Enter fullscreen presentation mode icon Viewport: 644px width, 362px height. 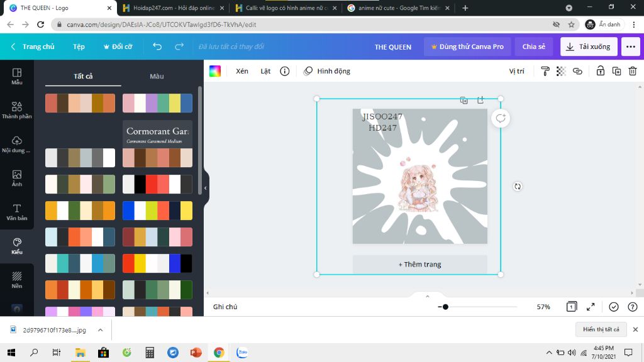pos(591,307)
